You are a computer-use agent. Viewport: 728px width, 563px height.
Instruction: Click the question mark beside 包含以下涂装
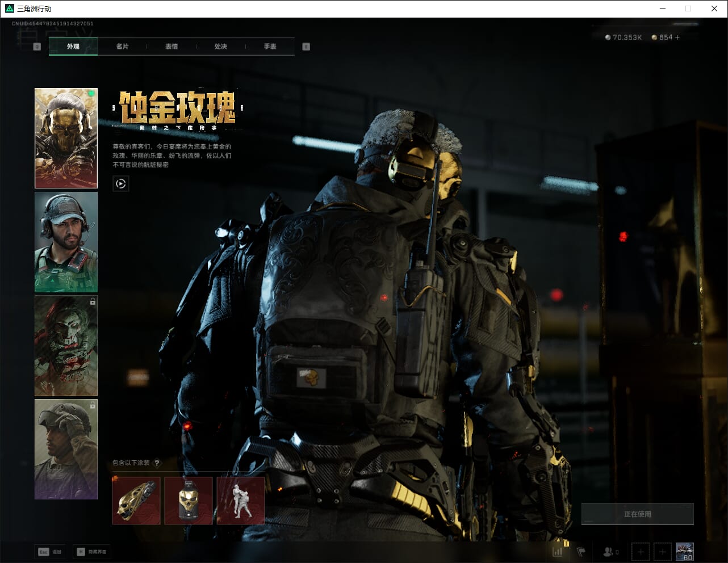point(157,463)
